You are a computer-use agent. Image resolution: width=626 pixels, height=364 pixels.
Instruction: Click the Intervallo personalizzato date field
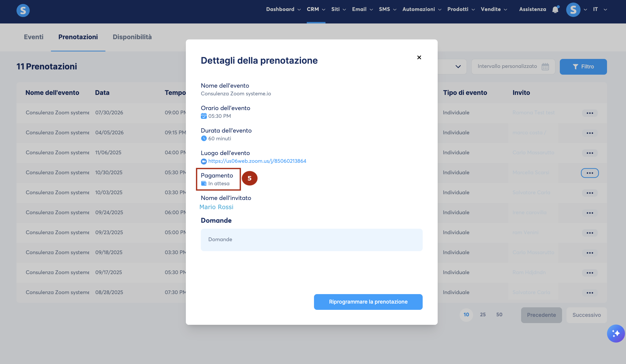tap(513, 67)
